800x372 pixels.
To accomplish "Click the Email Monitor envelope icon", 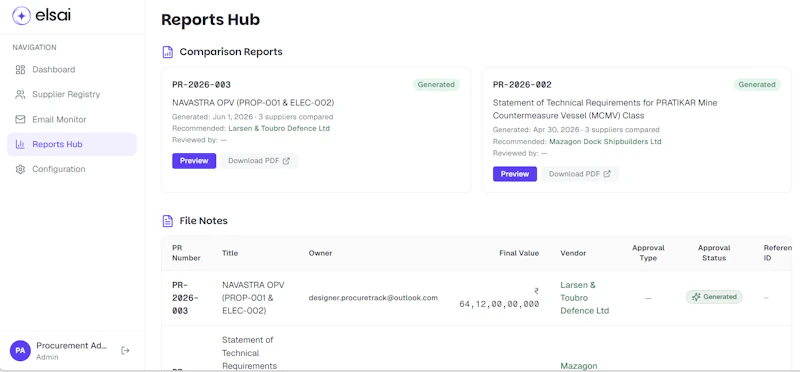I will tap(20, 119).
